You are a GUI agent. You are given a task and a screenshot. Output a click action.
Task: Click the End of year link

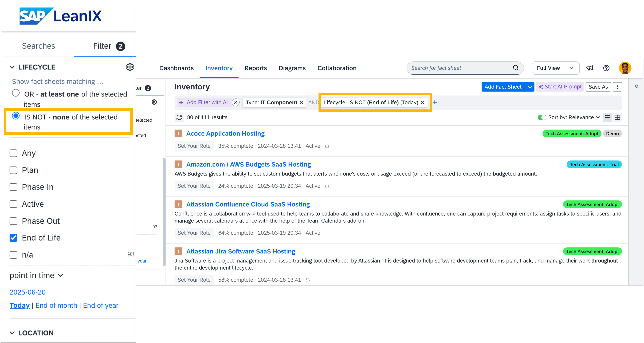click(101, 305)
